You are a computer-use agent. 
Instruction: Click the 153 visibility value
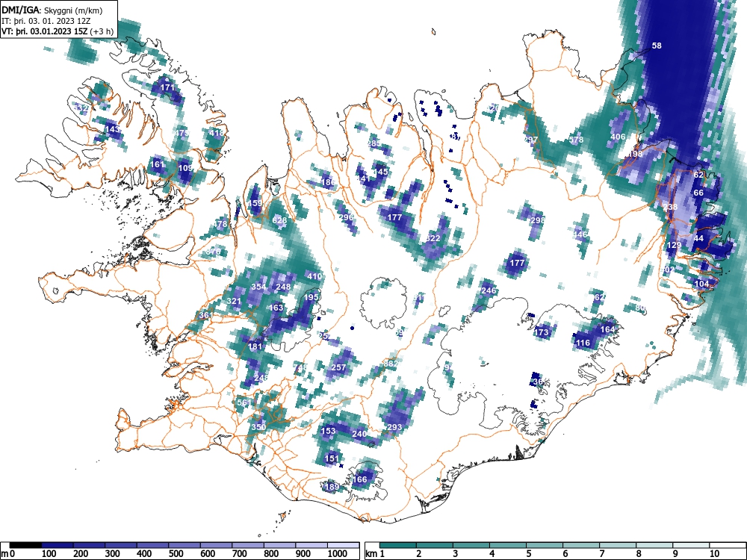pos(328,431)
